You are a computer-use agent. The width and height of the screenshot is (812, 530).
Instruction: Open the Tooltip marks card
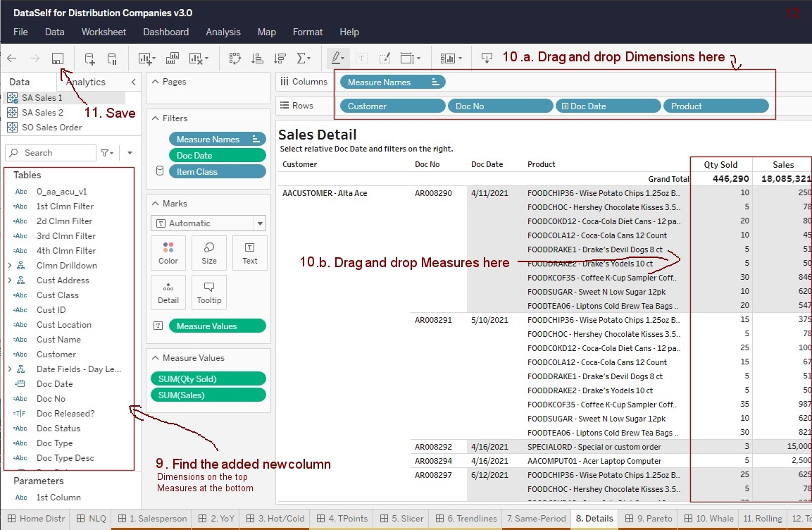209,292
